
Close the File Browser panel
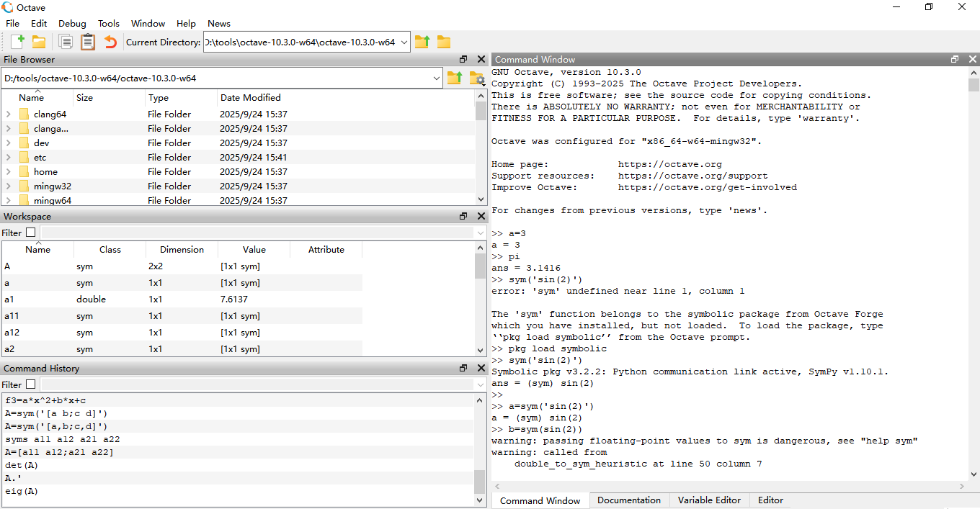[481, 60]
